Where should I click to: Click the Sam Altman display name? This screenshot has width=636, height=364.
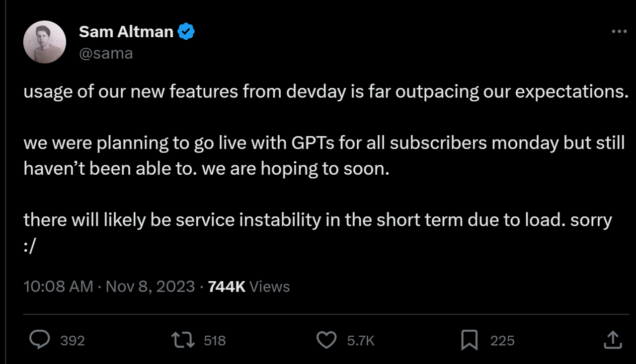pos(126,32)
